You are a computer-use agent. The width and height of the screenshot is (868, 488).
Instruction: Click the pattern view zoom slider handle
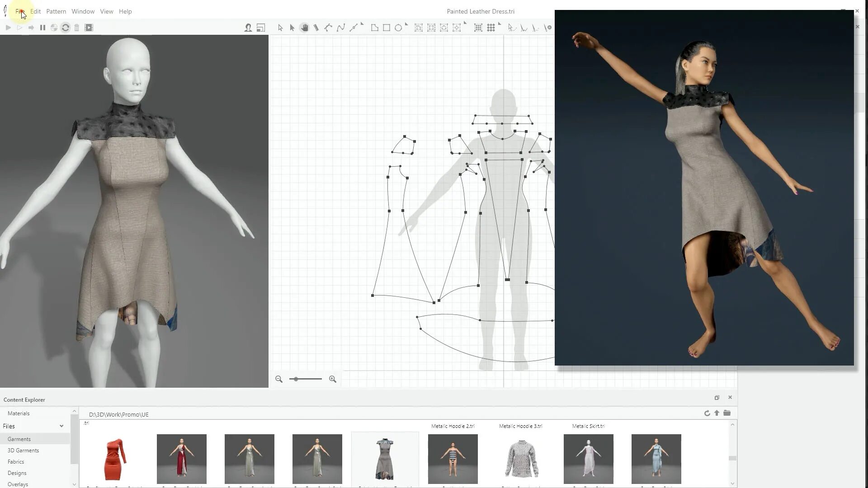click(x=296, y=379)
